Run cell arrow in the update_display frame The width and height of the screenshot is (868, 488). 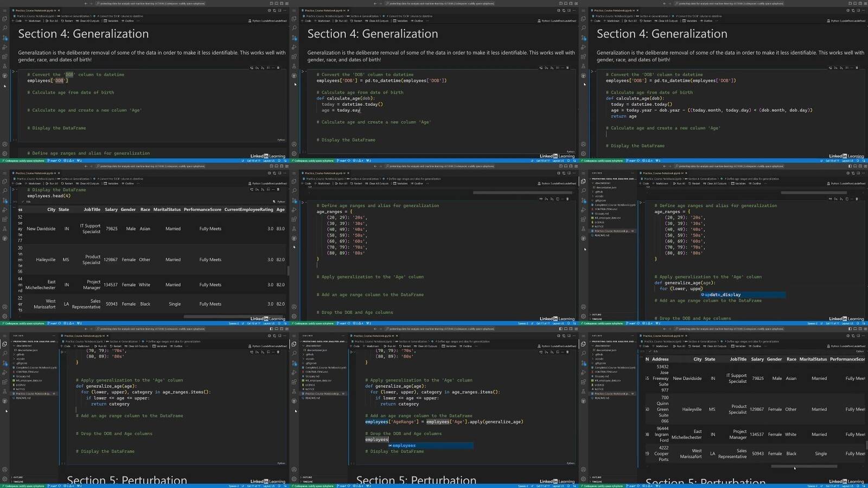tap(640, 202)
